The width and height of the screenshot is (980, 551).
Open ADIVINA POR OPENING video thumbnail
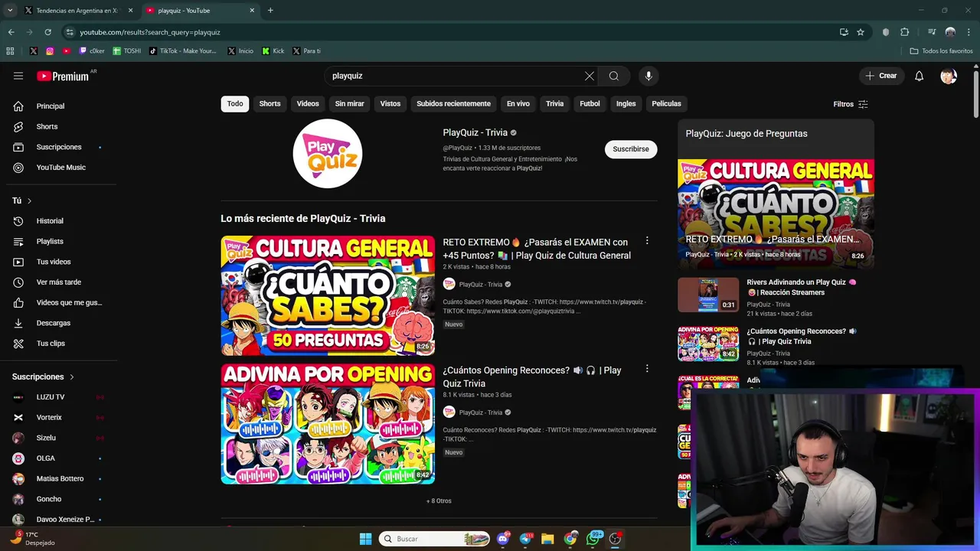tap(328, 424)
